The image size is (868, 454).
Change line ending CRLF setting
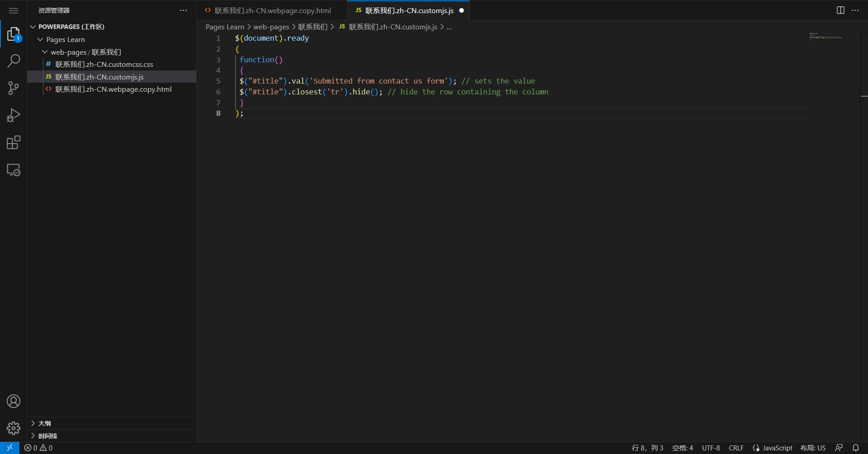click(x=736, y=448)
